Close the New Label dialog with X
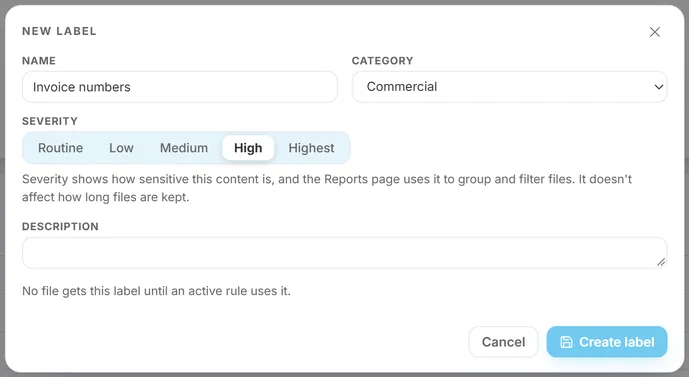The width and height of the screenshot is (689, 377). coord(655,32)
